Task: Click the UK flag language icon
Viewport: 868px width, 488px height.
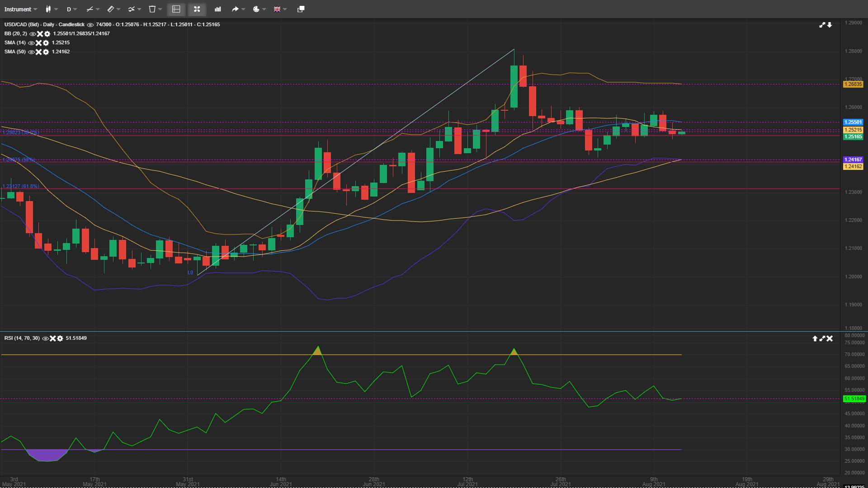Action: 277,9
